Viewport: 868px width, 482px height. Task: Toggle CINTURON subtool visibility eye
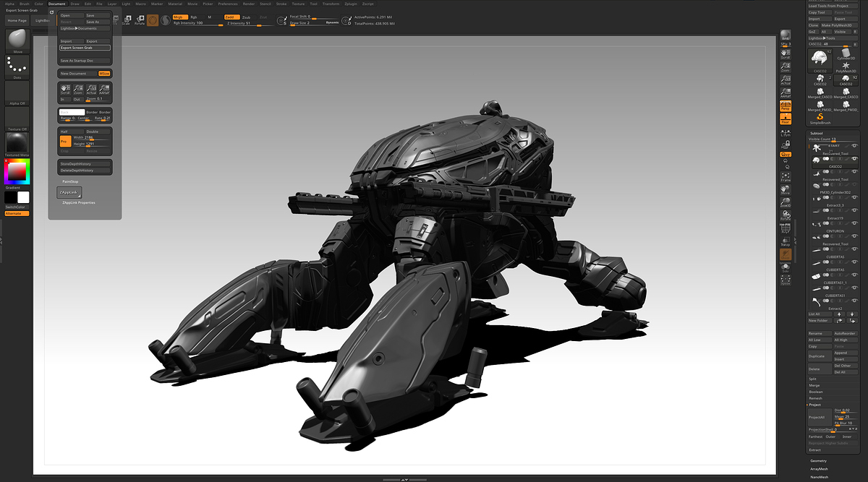coord(854,223)
